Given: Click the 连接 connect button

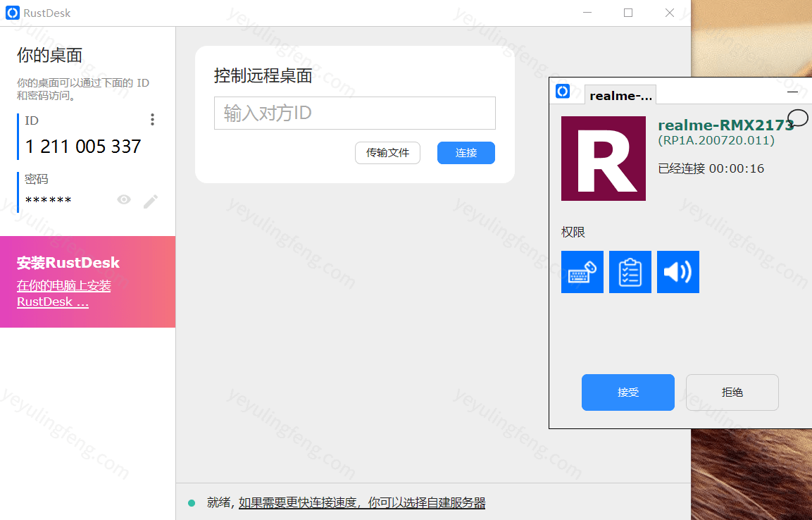Looking at the screenshot, I should pyautogui.click(x=466, y=153).
